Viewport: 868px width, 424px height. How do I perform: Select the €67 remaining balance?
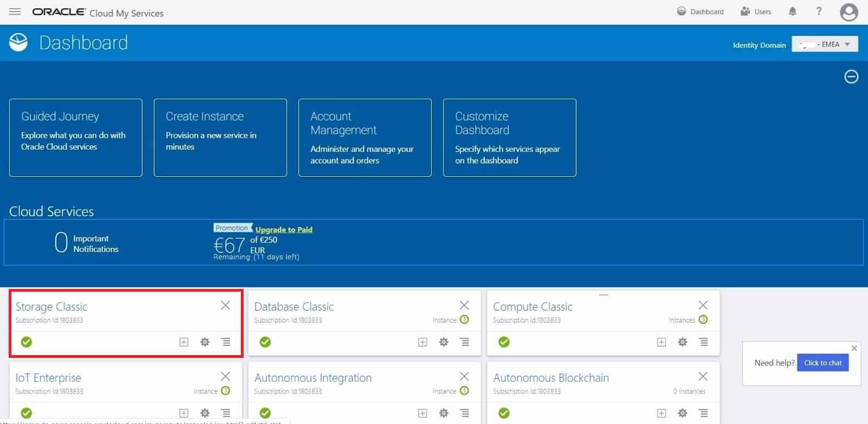point(229,245)
